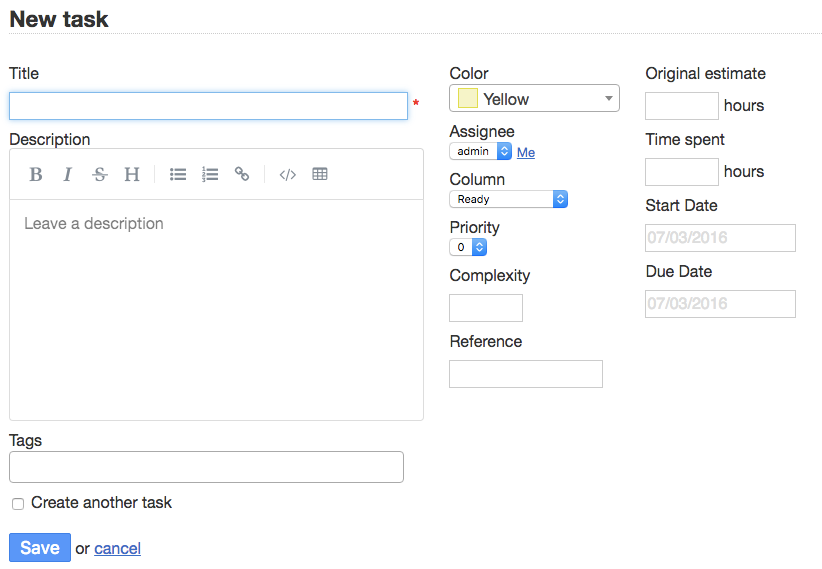Open the Priority dropdown

tap(468, 247)
